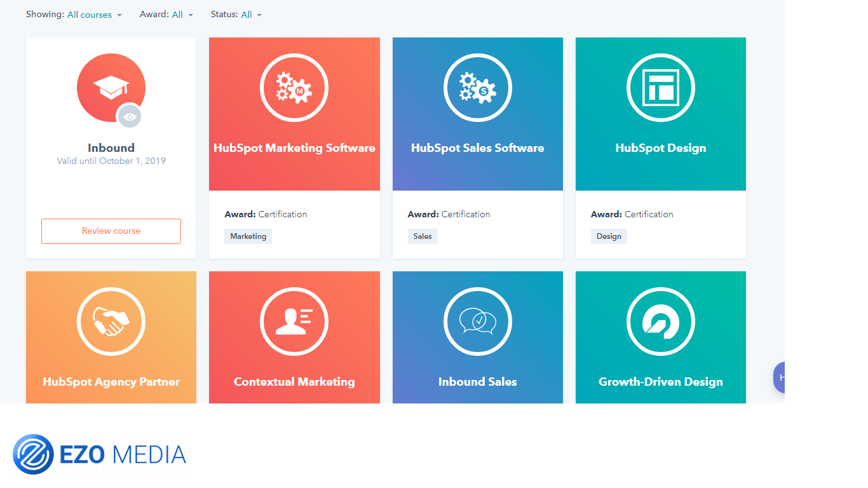Open the Growth-Driven Design course title

coord(661,382)
